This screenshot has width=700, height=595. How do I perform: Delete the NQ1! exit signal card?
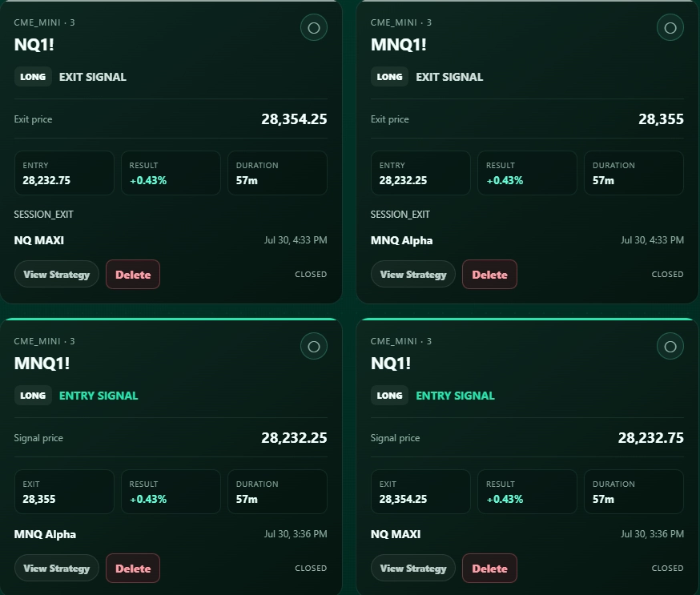(133, 275)
